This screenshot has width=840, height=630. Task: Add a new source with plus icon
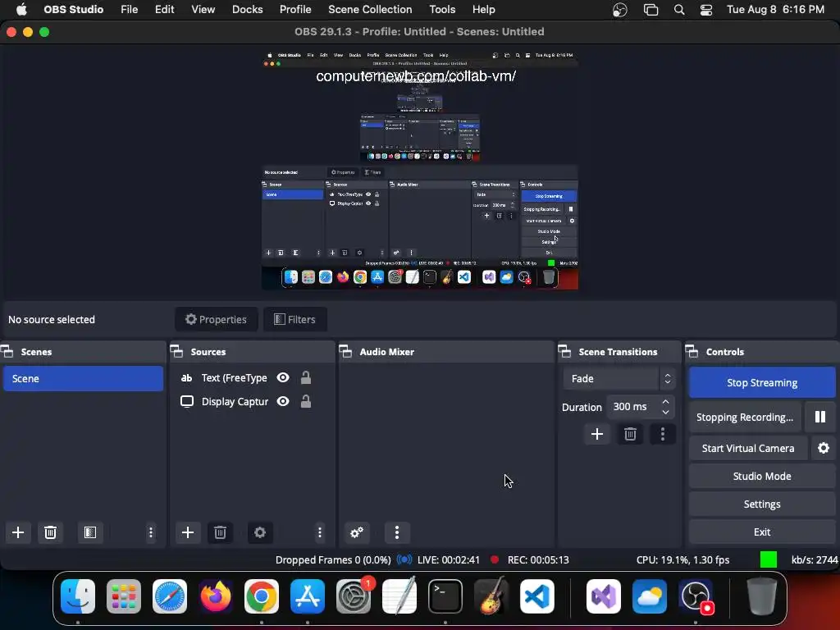click(x=188, y=532)
